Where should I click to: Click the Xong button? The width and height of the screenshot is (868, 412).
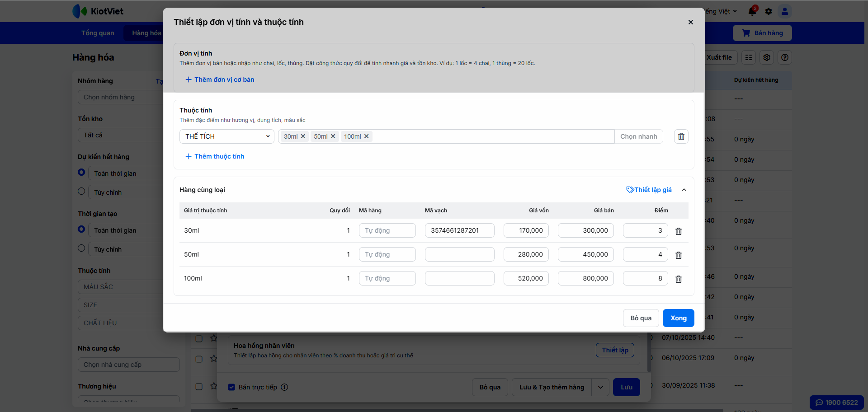pos(678,318)
